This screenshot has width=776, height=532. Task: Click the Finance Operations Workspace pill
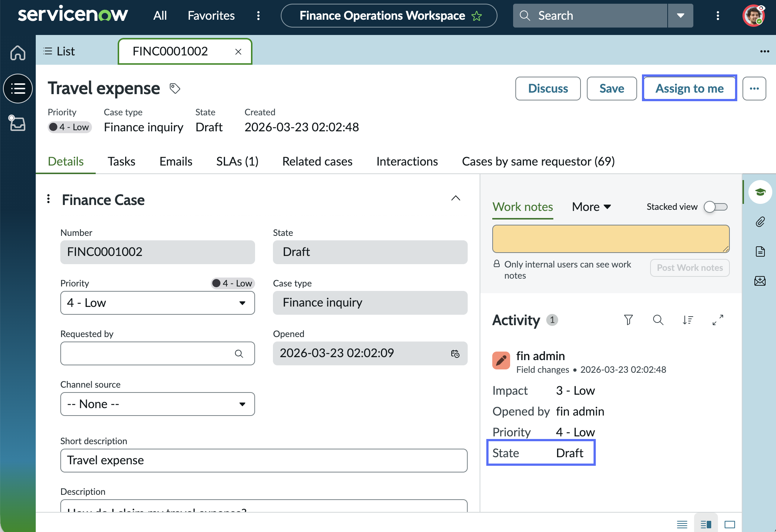click(389, 16)
